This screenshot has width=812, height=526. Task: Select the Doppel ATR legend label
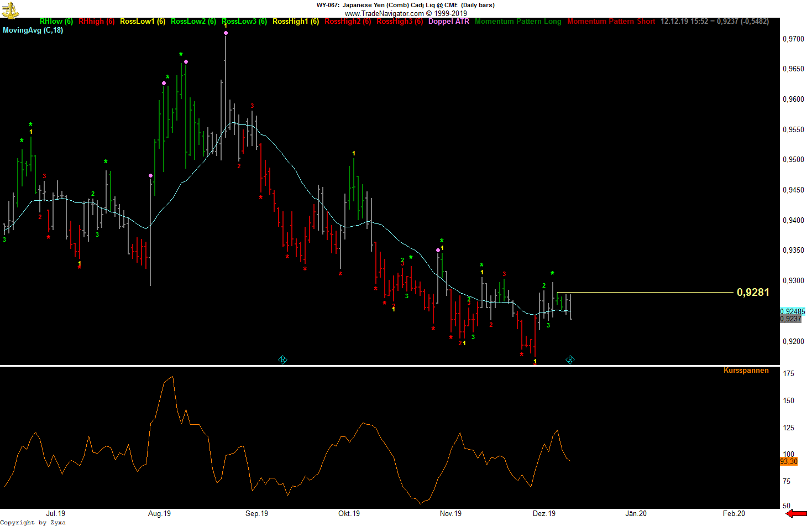click(449, 22)
